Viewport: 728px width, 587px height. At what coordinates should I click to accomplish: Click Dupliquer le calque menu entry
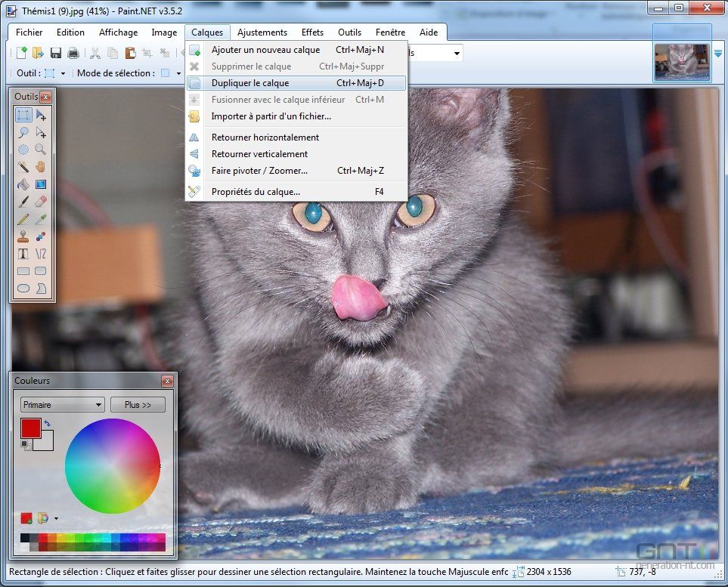[250, 83]
